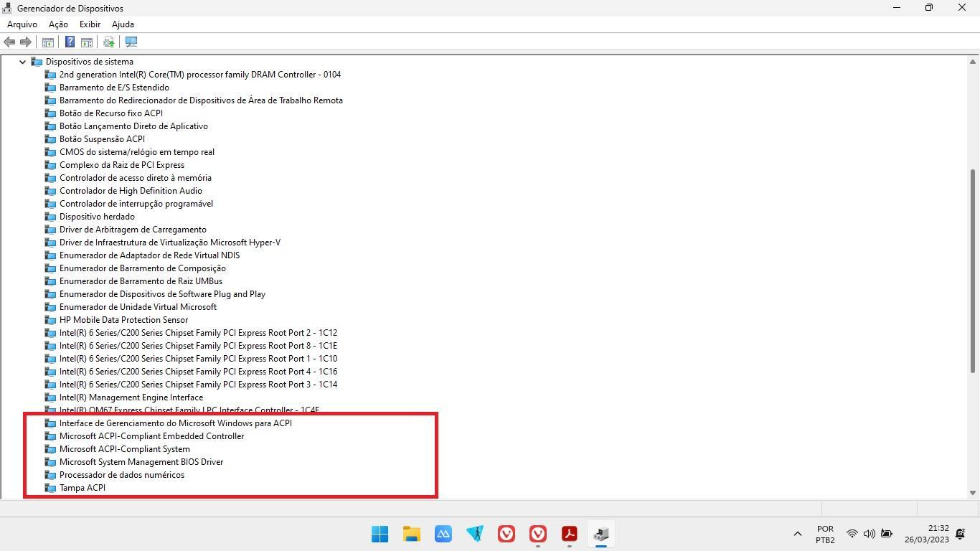Select PCI Express Root Port 8 - 1C1E
Viewport: 980px width, 551px height.
point(198,346)
